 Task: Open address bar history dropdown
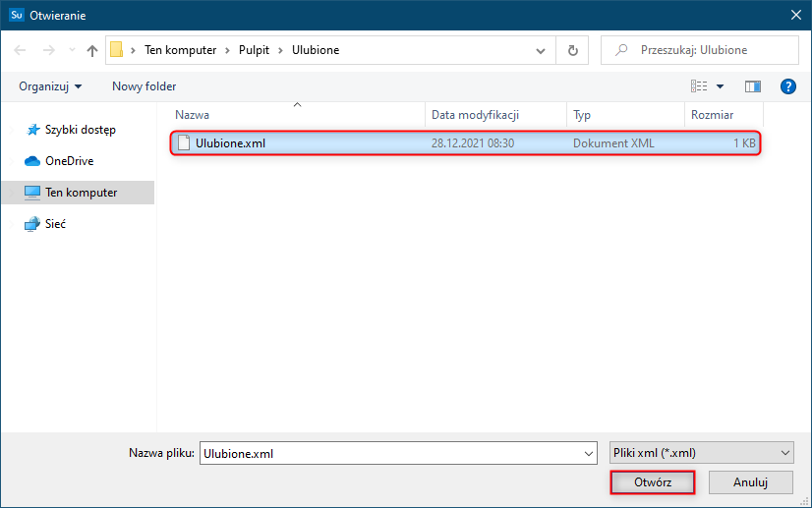click(541, 51)
